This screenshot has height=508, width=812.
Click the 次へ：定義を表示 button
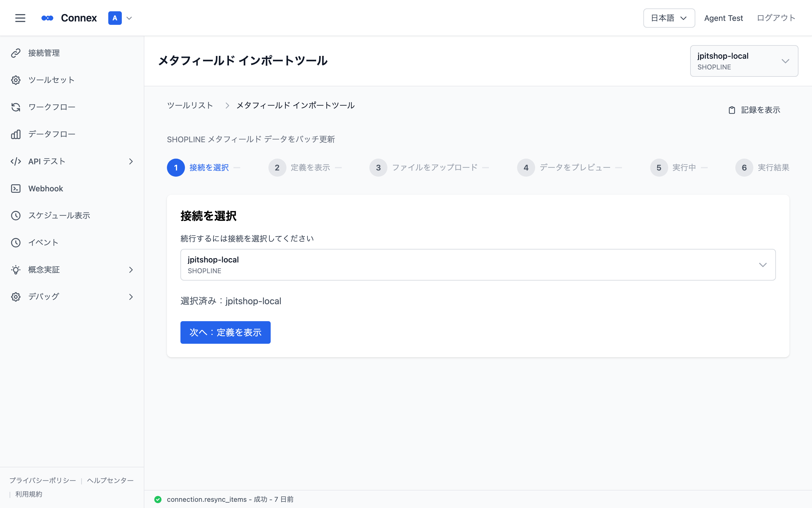[x=226, y=332]
